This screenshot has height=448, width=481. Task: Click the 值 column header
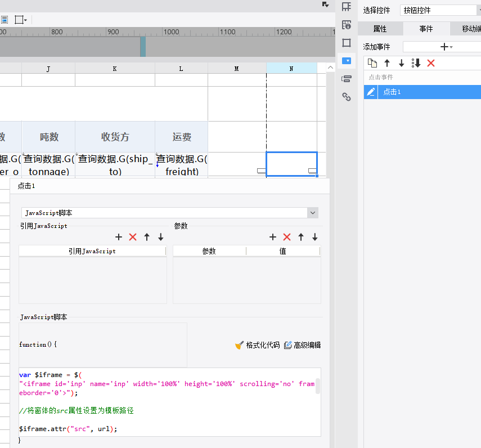coord(283,252)
